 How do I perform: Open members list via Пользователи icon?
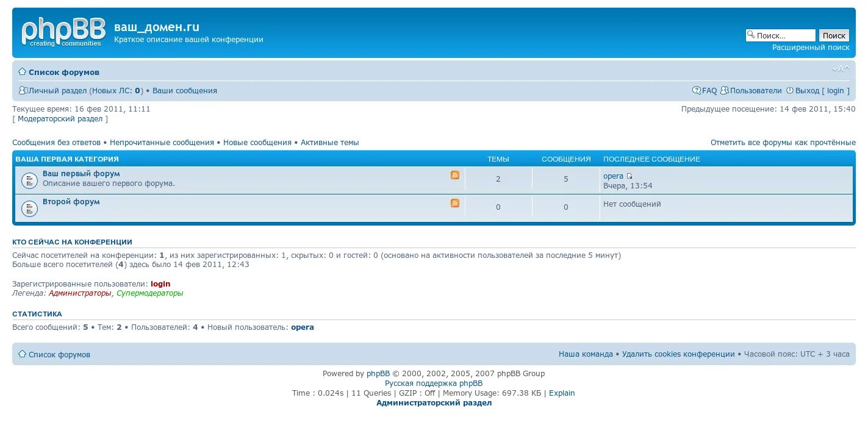pos(725,90)
